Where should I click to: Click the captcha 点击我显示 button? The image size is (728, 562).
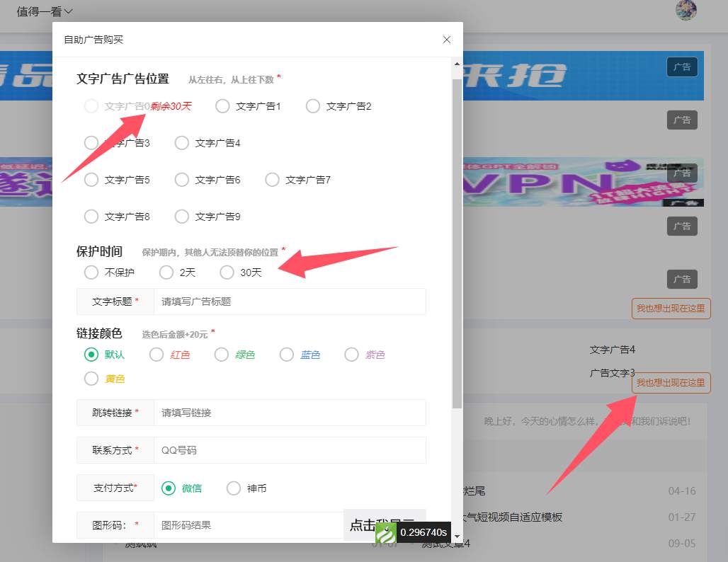pos(385,525)
